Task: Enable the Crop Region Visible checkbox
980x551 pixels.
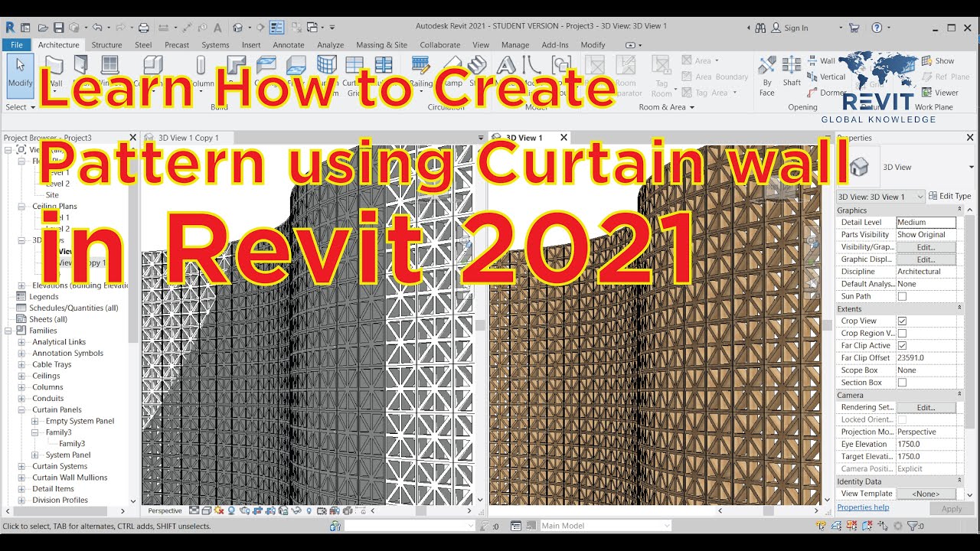Action: click(902, 333)
